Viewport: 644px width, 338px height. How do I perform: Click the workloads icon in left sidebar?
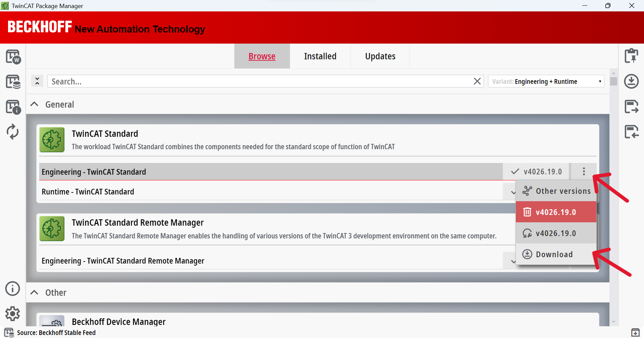tap(13, 56)
